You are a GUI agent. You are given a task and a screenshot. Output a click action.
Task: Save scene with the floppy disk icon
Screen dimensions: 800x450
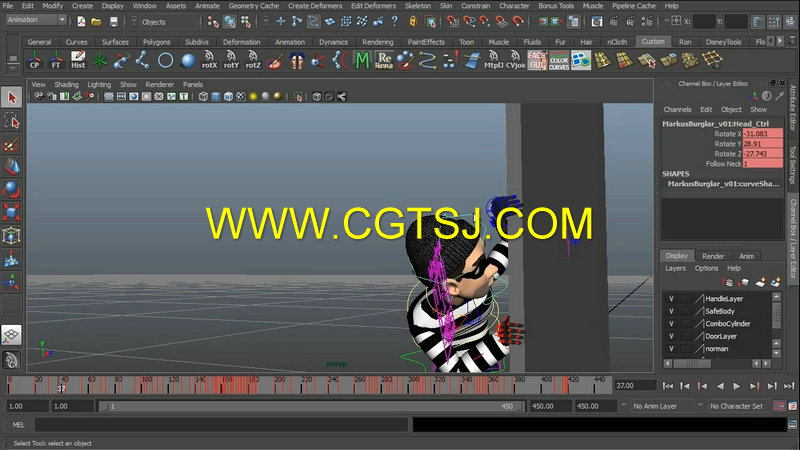coord(113,22)
